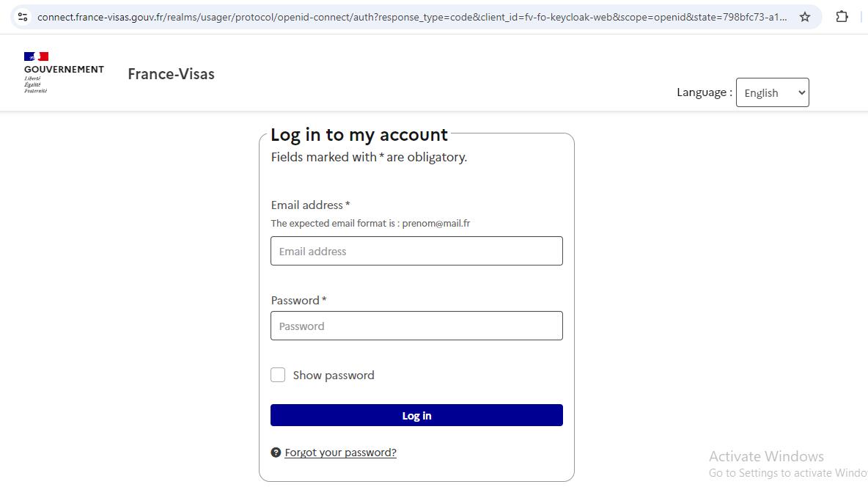868x498 pixels.
Task: Click the Email address input field
Action: [416, 251]
